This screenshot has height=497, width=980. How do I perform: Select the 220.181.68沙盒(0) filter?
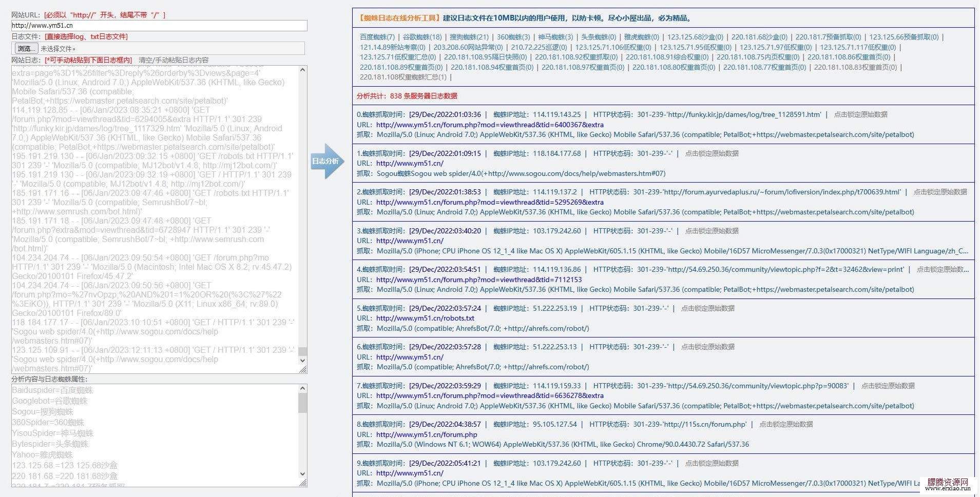759,37
